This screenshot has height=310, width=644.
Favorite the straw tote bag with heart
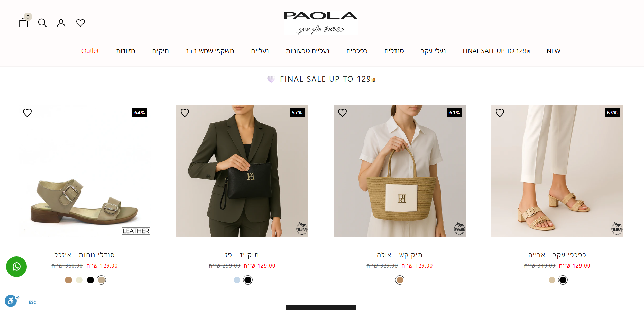tap(342, 113)
